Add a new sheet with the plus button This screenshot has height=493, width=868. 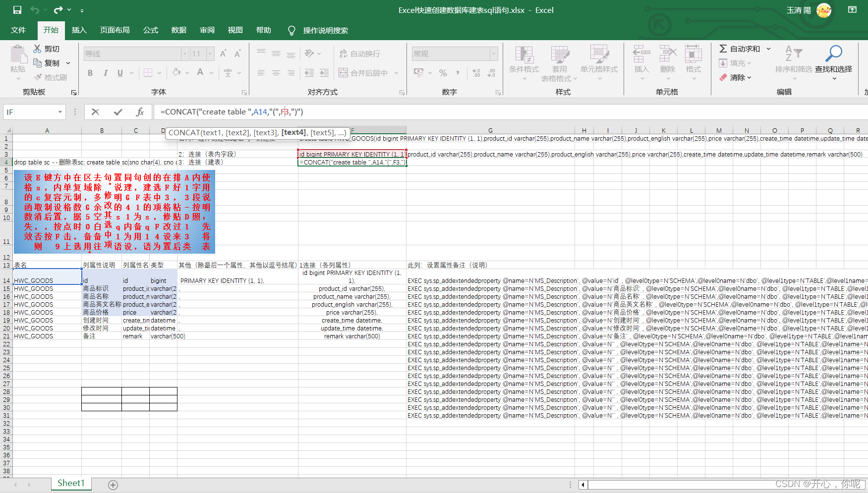coord(113,485)
